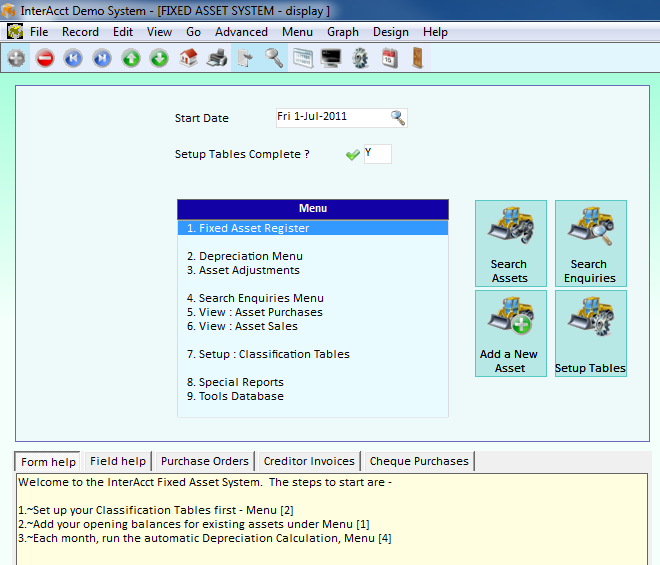Click the Setup Tables Complete Y field

tap(378, 154)
